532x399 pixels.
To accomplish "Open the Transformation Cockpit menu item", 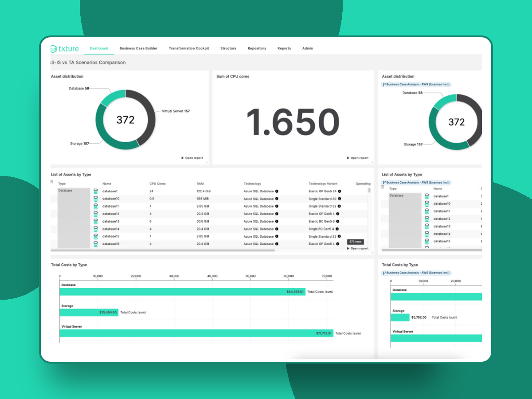I will point(189,49).
